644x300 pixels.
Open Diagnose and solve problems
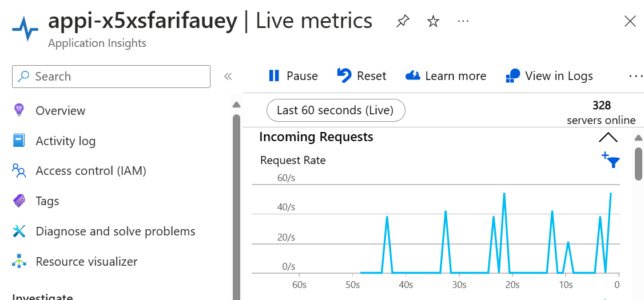click(116, 231)
